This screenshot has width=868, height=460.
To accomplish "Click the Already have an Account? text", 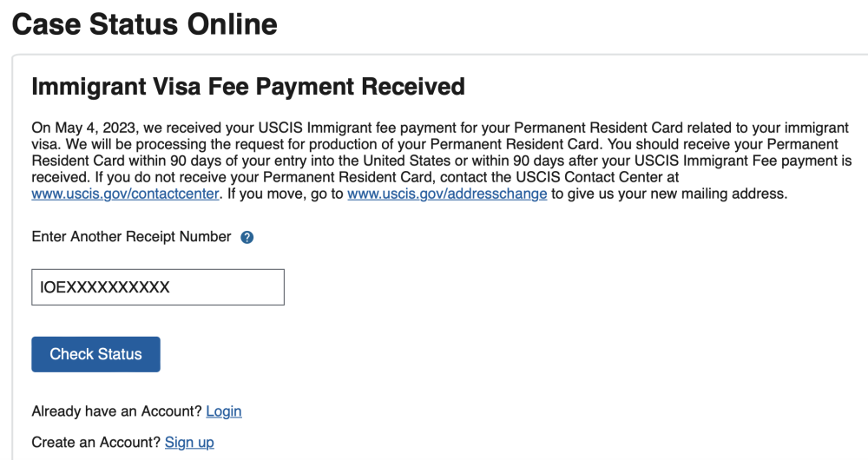I will (117, 411).
